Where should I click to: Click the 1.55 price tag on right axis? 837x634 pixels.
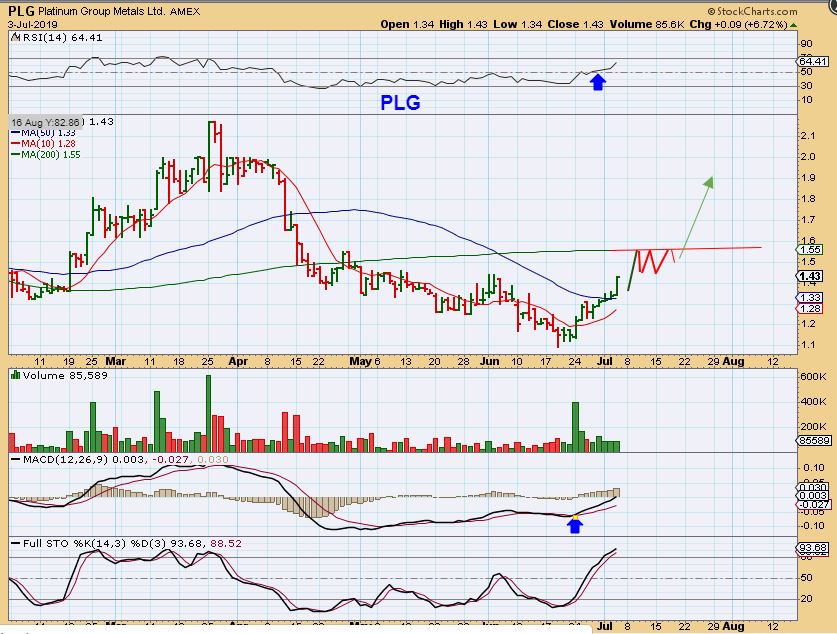[811, 250]
